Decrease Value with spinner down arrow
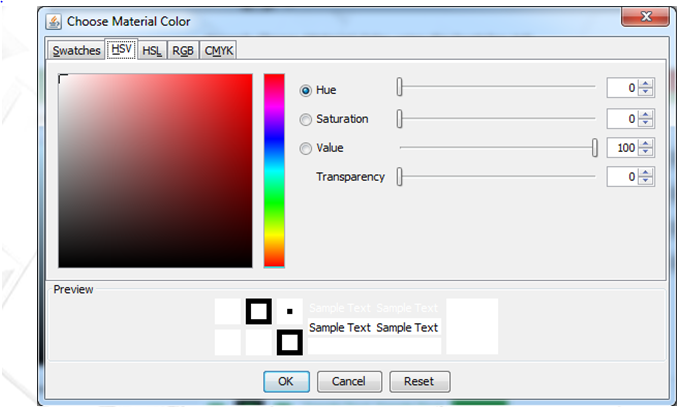Screen dimensions: 677x407 pyautogui.click(x=645, y=152)
